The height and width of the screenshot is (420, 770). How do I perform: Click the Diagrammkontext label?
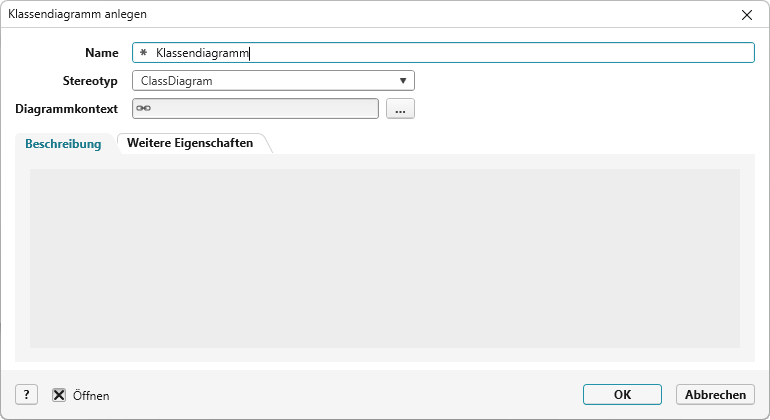tap(68, 109)
